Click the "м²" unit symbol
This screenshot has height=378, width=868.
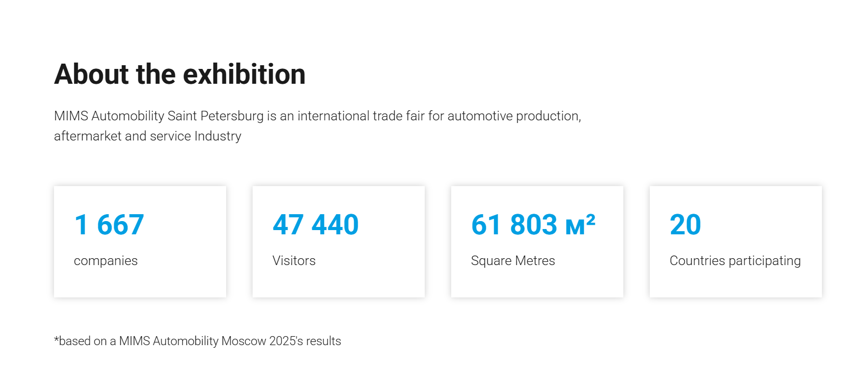580,225
